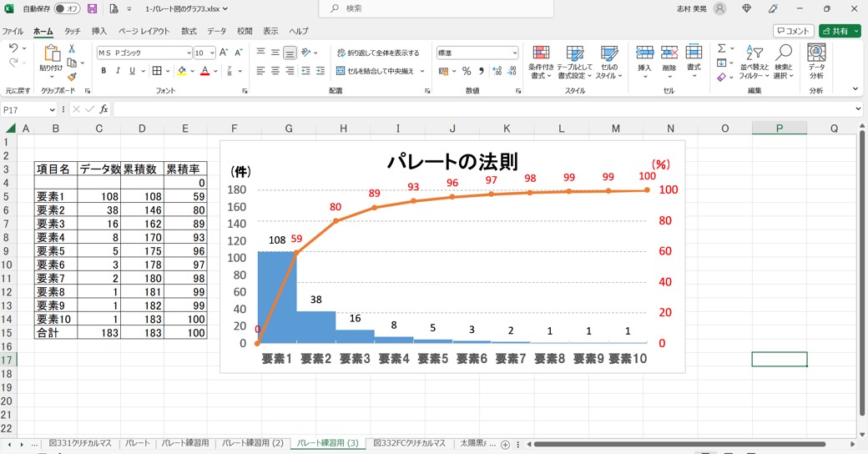Apply percent style format
The height and width of the screenshot is (454, 868).
point(467,71)
